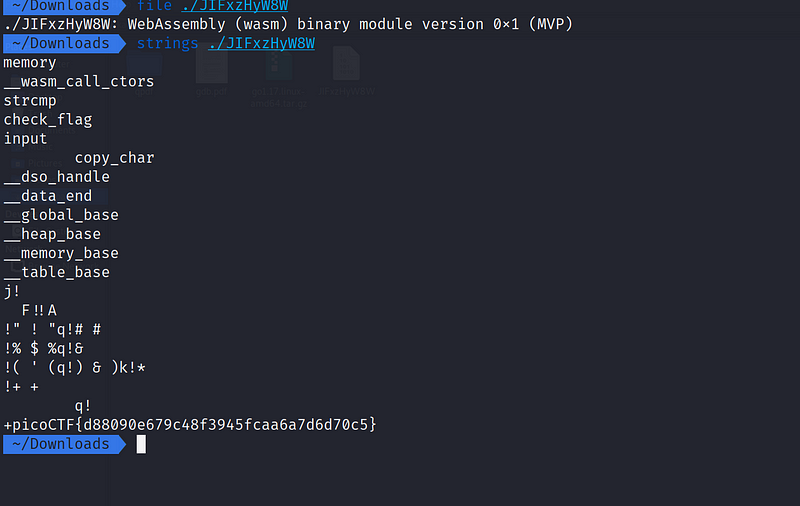Click the faint blue folder icon
This screenshot has width=800, height=506.
[x=144, y=65]
